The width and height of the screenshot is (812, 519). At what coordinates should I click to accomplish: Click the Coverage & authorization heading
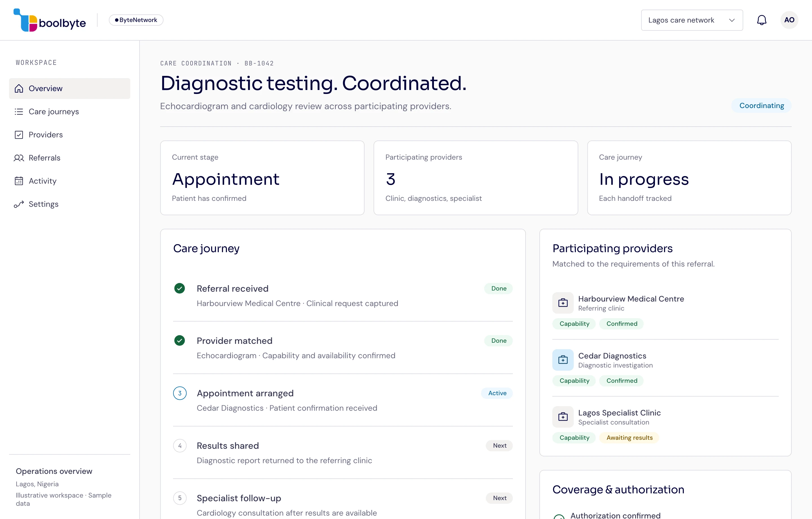pyautogui.click(x=618, y=490)
